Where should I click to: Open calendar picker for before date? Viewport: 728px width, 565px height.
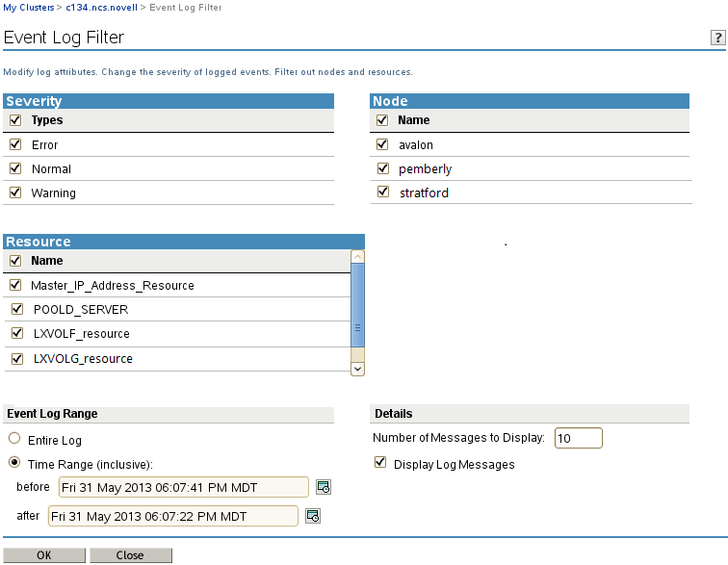[324, 487]
